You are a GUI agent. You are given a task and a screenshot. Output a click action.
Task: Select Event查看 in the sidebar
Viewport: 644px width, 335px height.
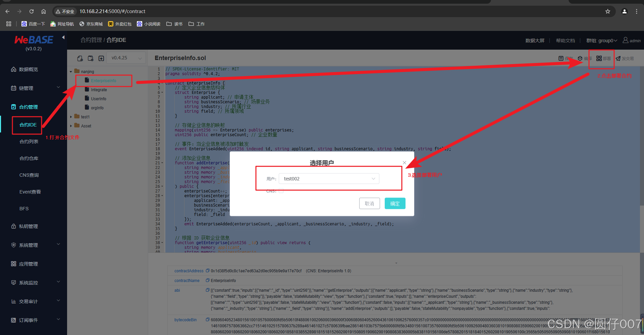coord(30,192)
